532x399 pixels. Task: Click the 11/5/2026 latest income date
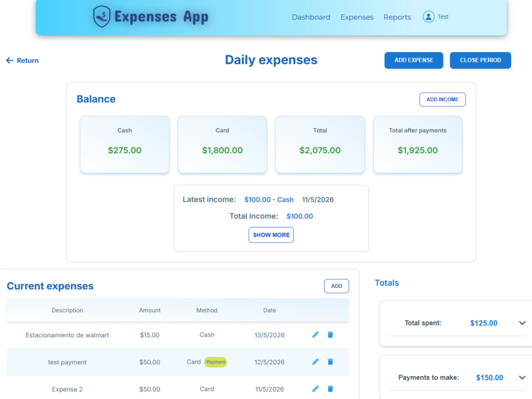click(x=318, y=199)
